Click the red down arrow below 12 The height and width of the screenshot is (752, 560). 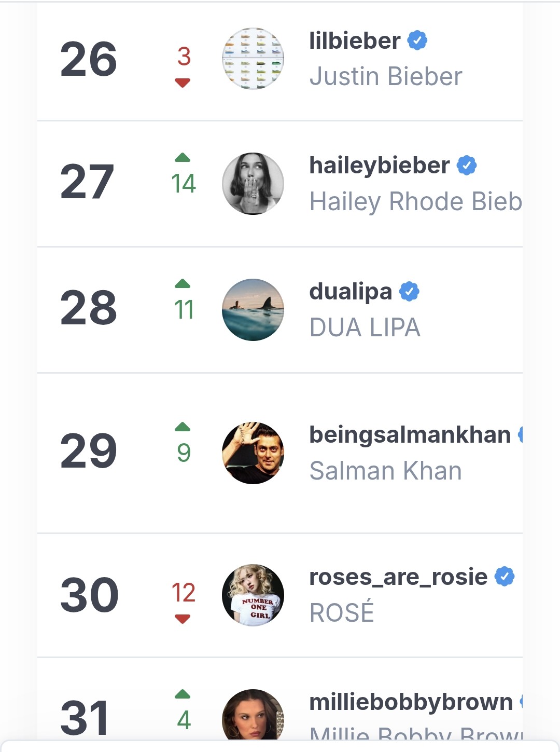coord(183,619)
